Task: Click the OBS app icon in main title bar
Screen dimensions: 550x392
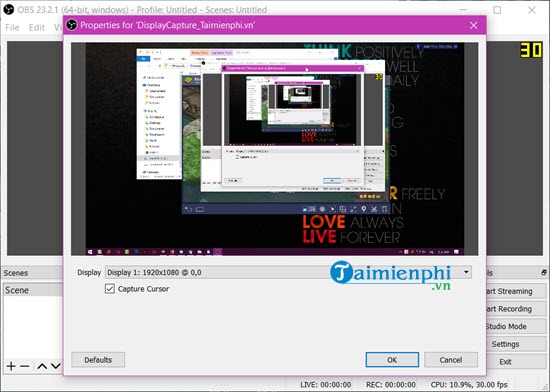Action: [x=8, y=9]
